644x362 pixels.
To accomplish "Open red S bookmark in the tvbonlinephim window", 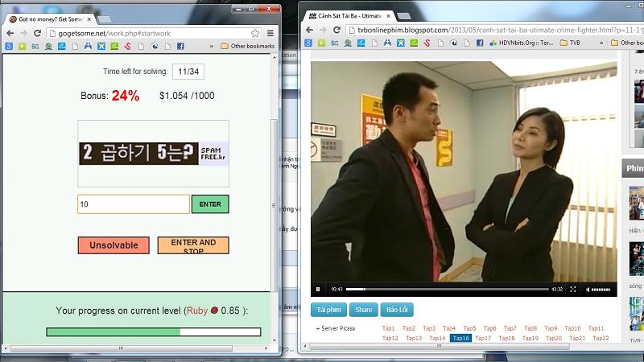I will [x=427, y=43].
